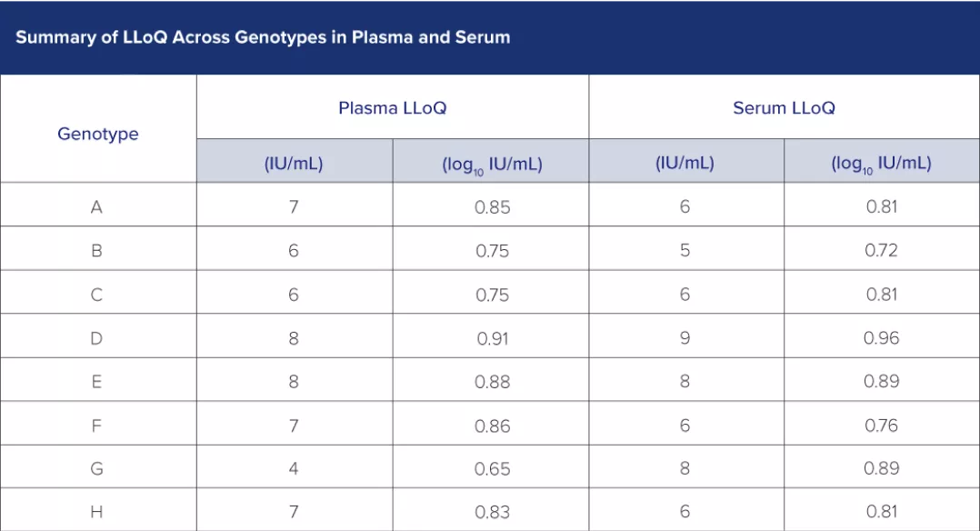980x531 pixels.
Task: Click the genotype C row label
Action: 96,295
